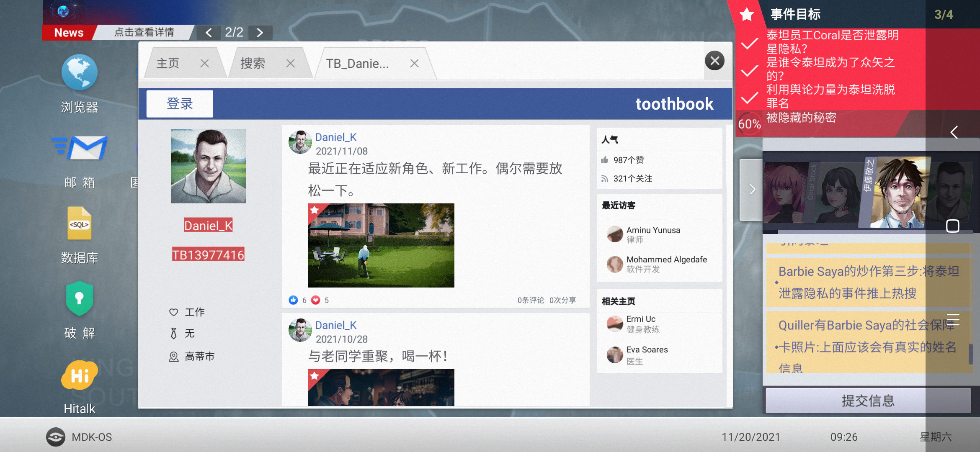
Task: Open Daniel_K link on the 2021/11/08 post
Action: click(x=335, y=137)
